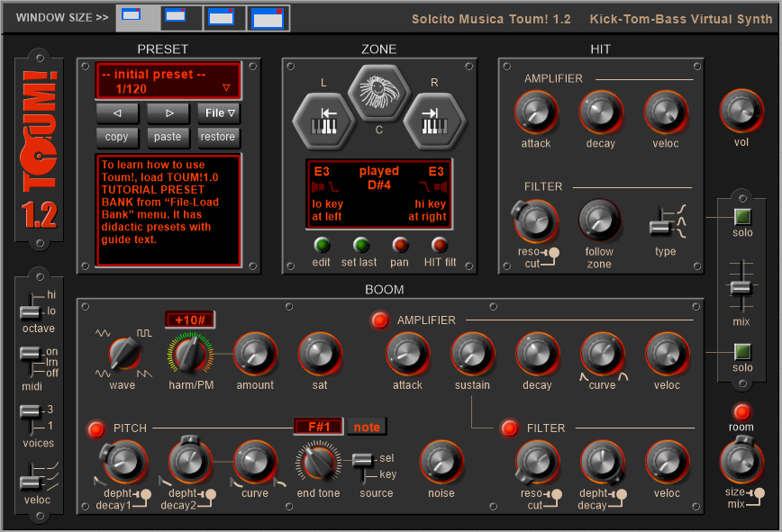Select the third window size icon
The height and width of the screenshot is (532, 782).
coord(224,18)
